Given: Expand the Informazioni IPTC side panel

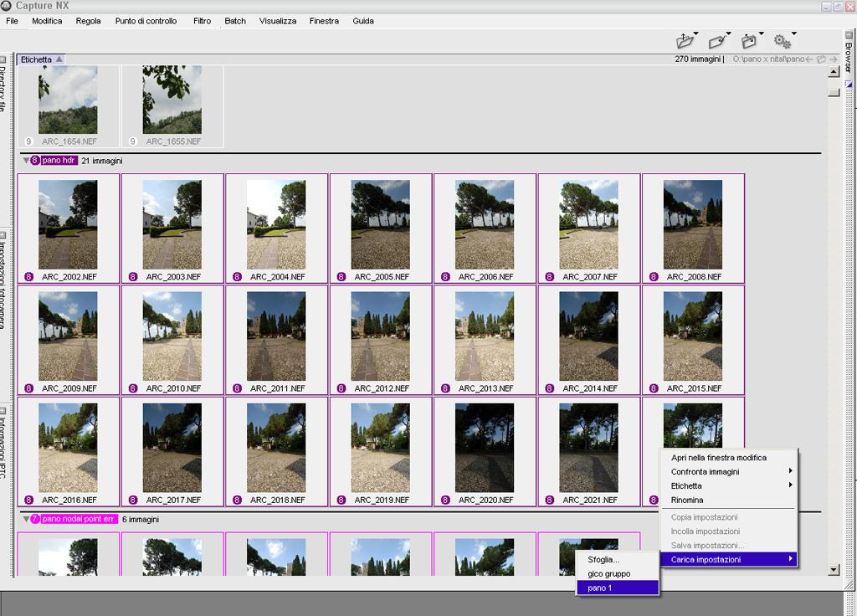Looking at the screenshot, I should click(x=3, y=410).
